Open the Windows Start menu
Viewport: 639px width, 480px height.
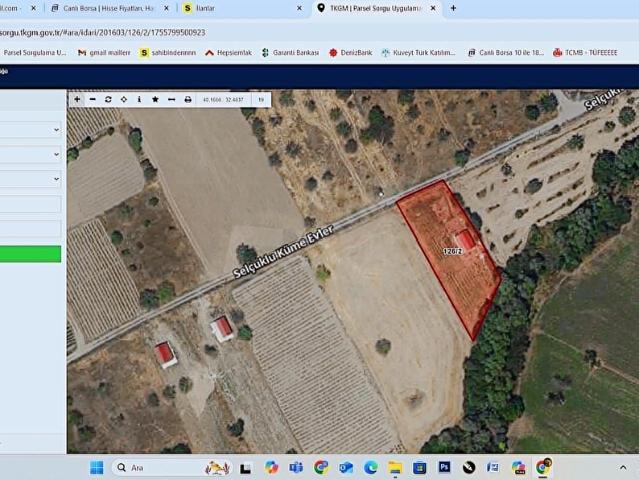pos(96,467)
